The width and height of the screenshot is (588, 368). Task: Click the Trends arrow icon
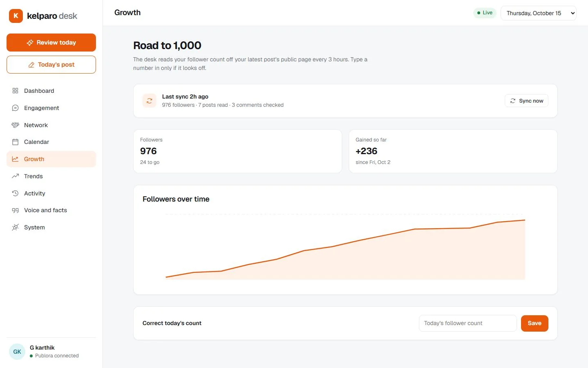(x=16, y=176)
